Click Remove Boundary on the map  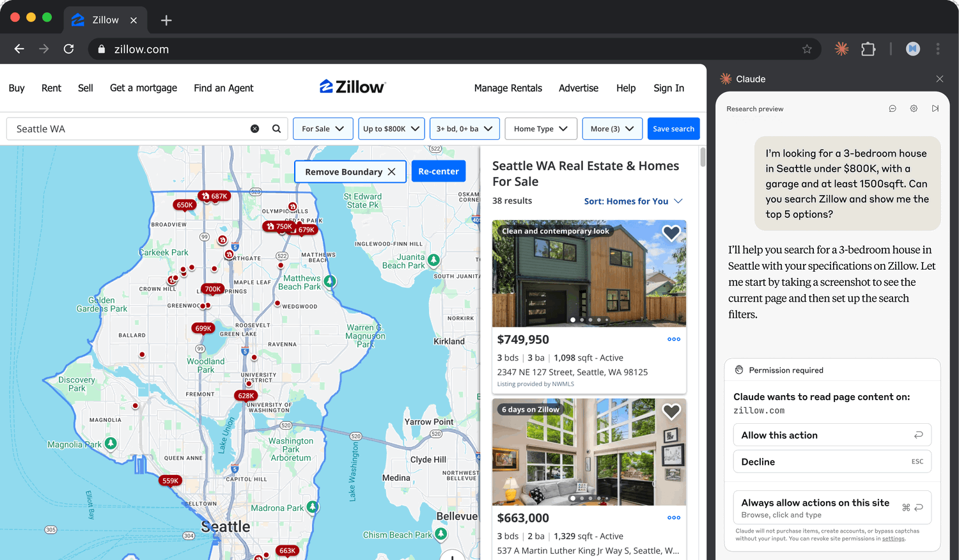pyautogui.click(x=350, y=171)
